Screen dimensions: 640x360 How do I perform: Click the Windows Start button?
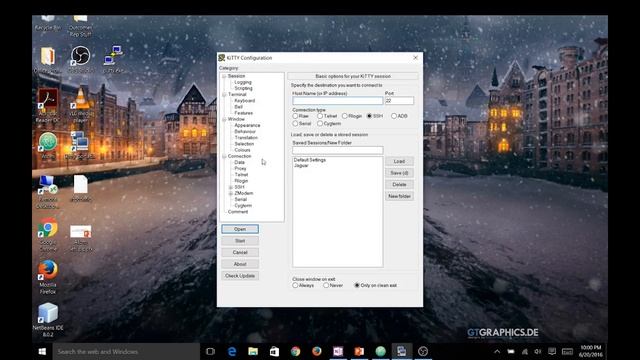42,351
